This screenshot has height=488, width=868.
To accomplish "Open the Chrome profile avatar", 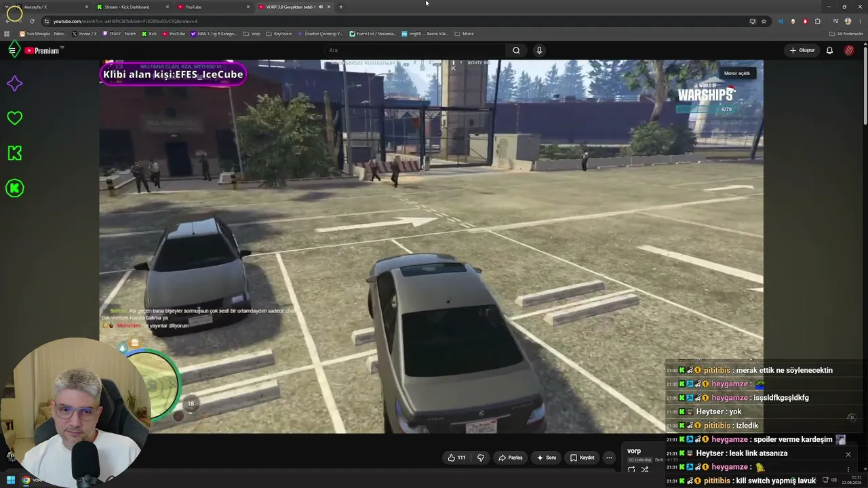I will pos(848,21).
